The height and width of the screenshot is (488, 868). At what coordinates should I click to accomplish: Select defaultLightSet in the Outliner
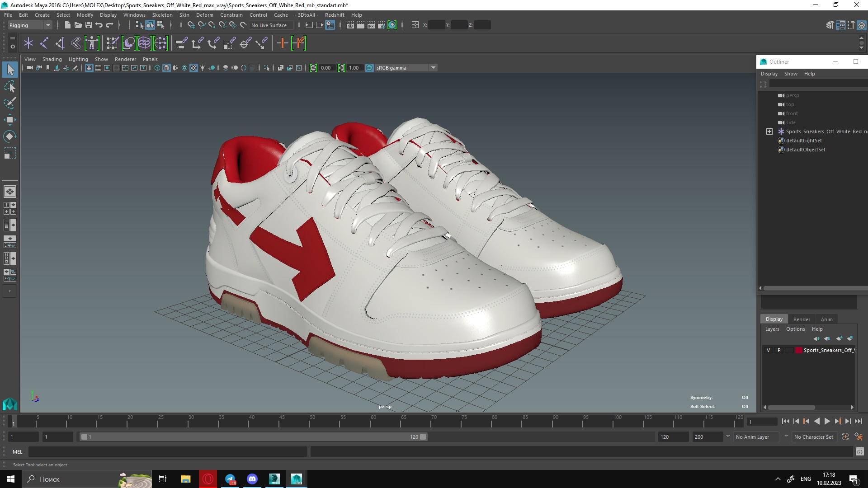[803, 141]
